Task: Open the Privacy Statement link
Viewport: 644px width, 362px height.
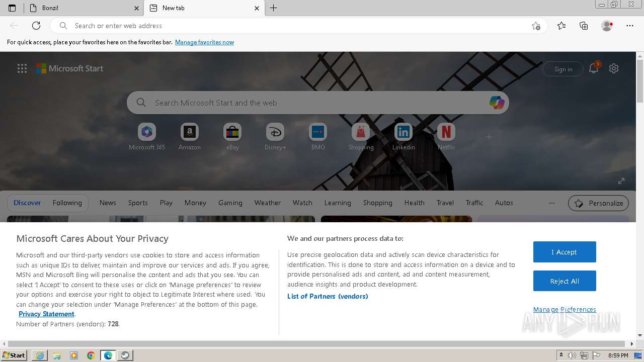Action: pos(46,314)
